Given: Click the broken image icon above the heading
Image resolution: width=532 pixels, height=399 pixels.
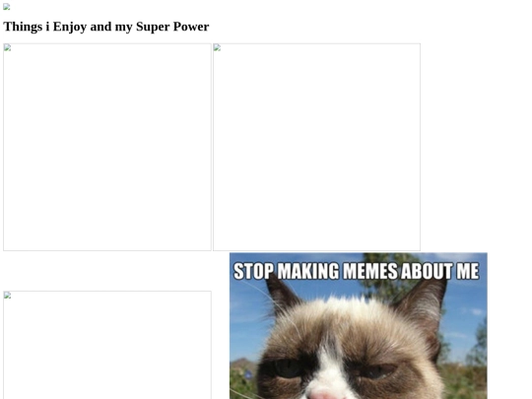Looking at the screenshot, I should click(x=7, y=7).
